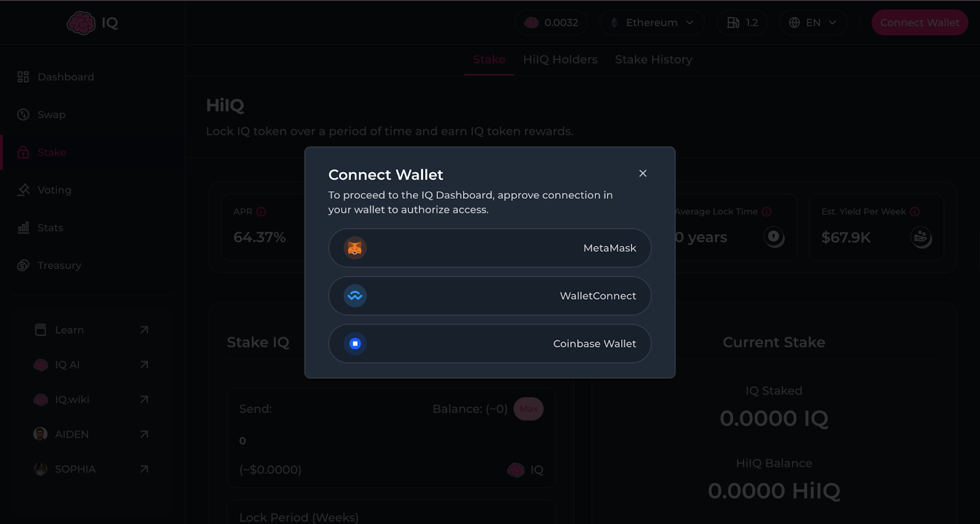980x524 pixels.
Task: Open the EN language dropdown
Action: [813, 23]
